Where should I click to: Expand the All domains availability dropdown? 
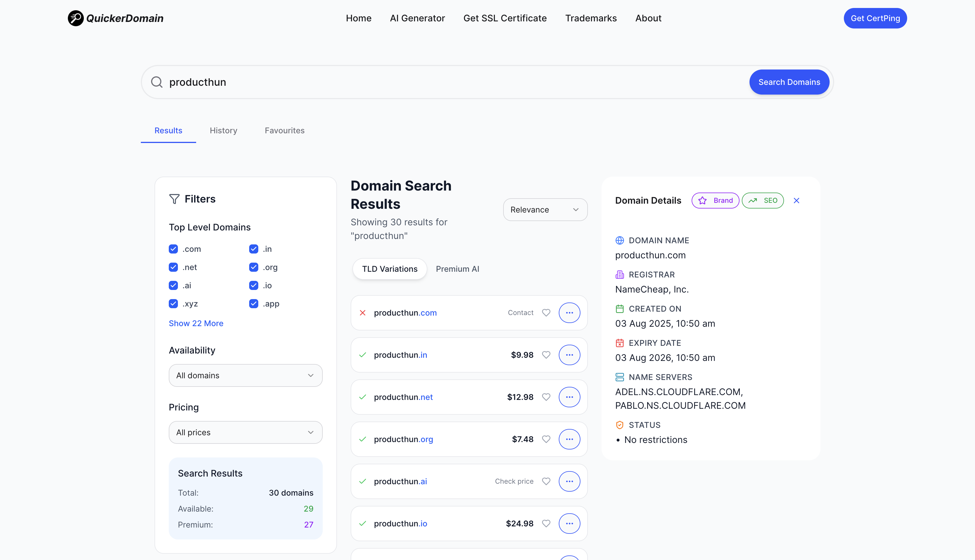tap(245, 375)
